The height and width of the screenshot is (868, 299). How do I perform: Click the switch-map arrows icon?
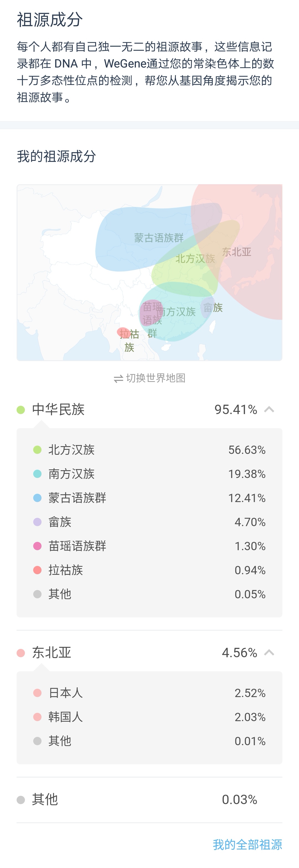118,379
